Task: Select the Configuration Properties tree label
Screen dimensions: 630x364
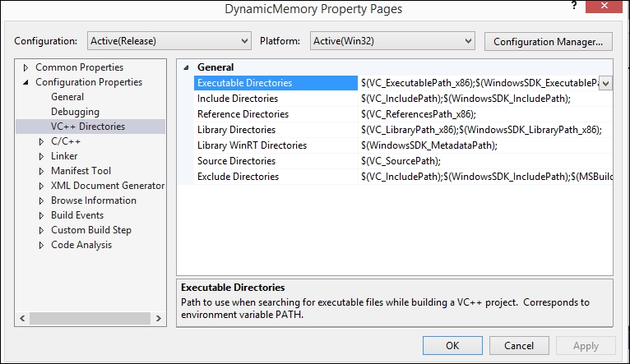Action: (89, 82)
